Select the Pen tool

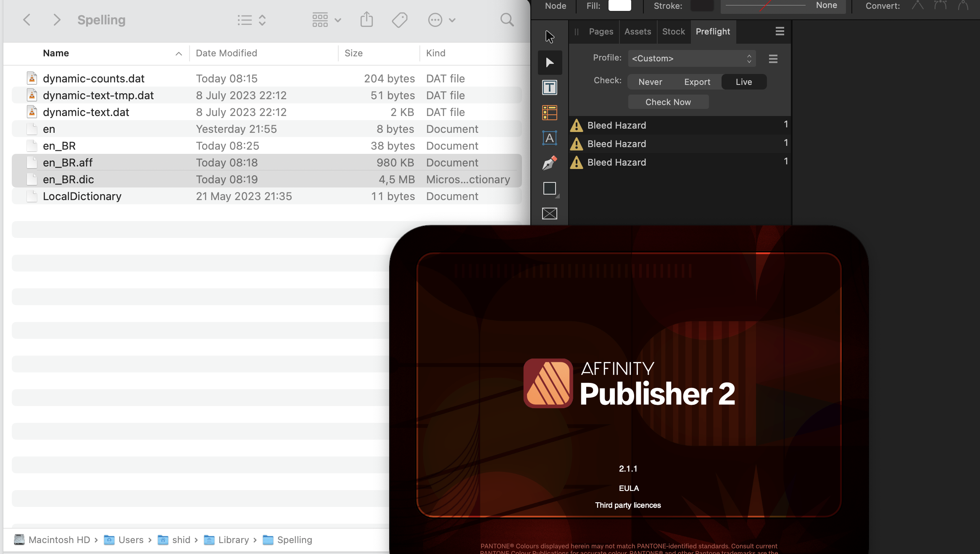pyautogui.click(x=550, y=163)
